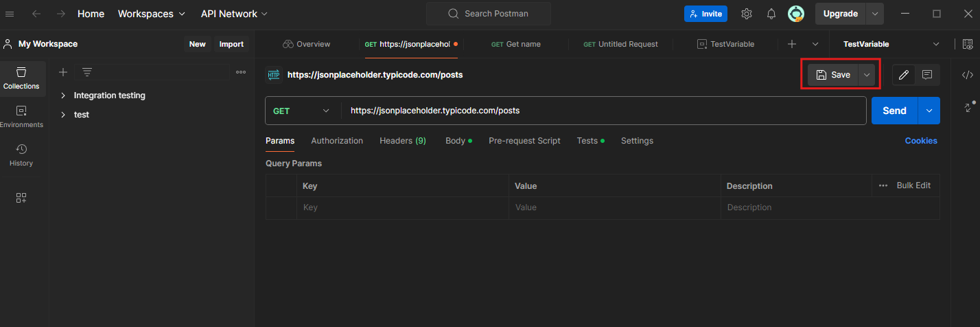Click the Description query param field
Image resolution: width=980 pixels, height=327 pixels.
click(830, 207)
